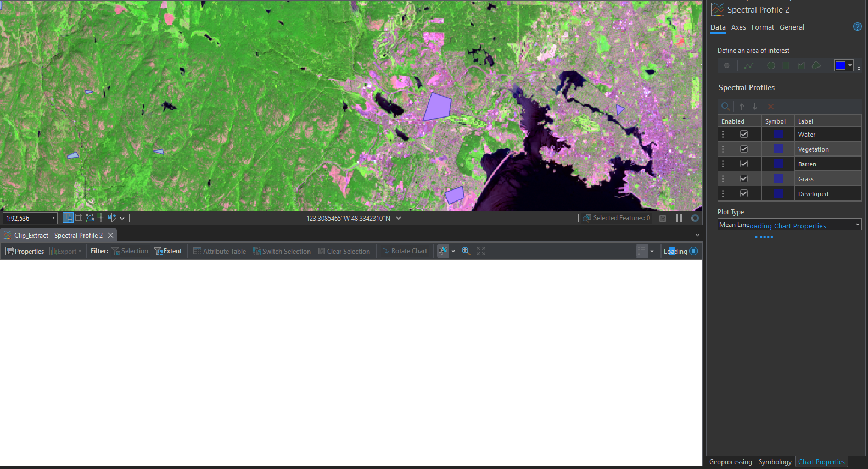The width and height of the screenshot is (868, 469).
Task: Select the circle area of interest tool
Action: click(x=771, y=65)
